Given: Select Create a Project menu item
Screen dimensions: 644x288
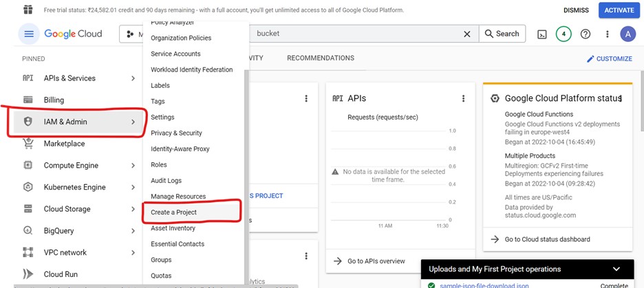Looking at the screenshot, I should click(173, 212).
